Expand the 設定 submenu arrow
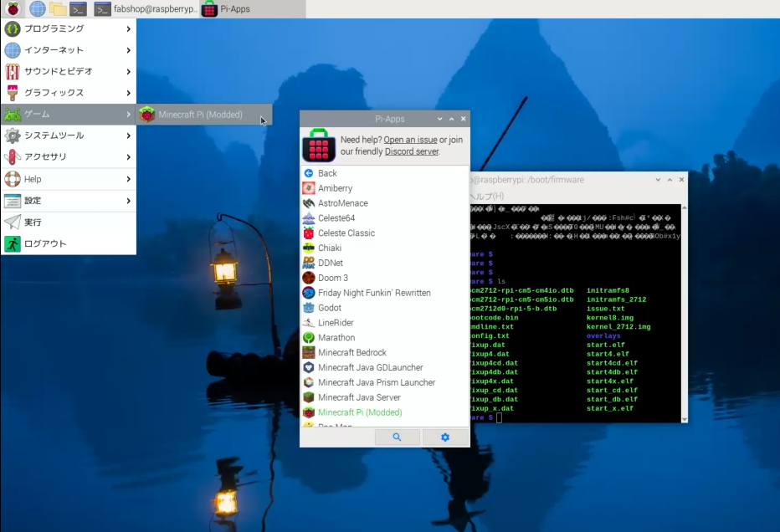 pyautogui.click(x=128, y=201)
